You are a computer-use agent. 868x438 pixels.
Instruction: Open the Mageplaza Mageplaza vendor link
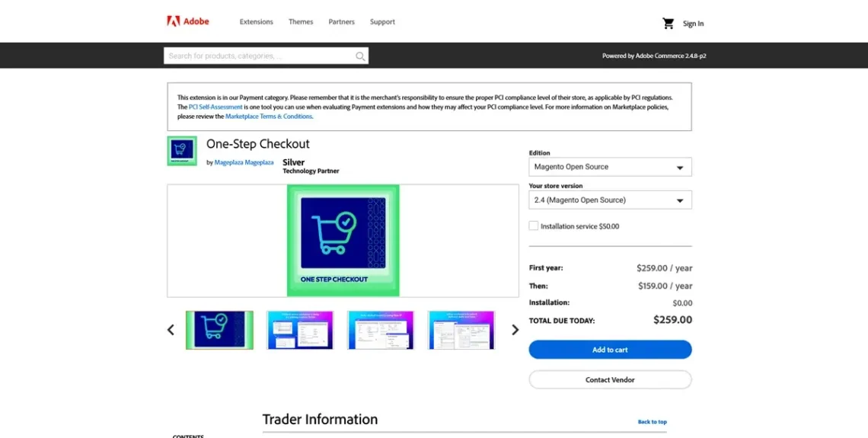point(244,163)
